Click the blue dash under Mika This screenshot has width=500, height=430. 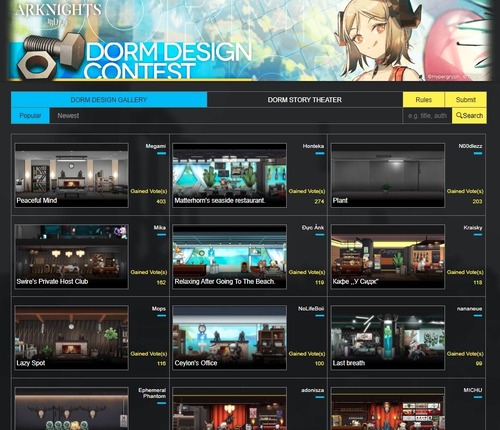pos(162,235)
